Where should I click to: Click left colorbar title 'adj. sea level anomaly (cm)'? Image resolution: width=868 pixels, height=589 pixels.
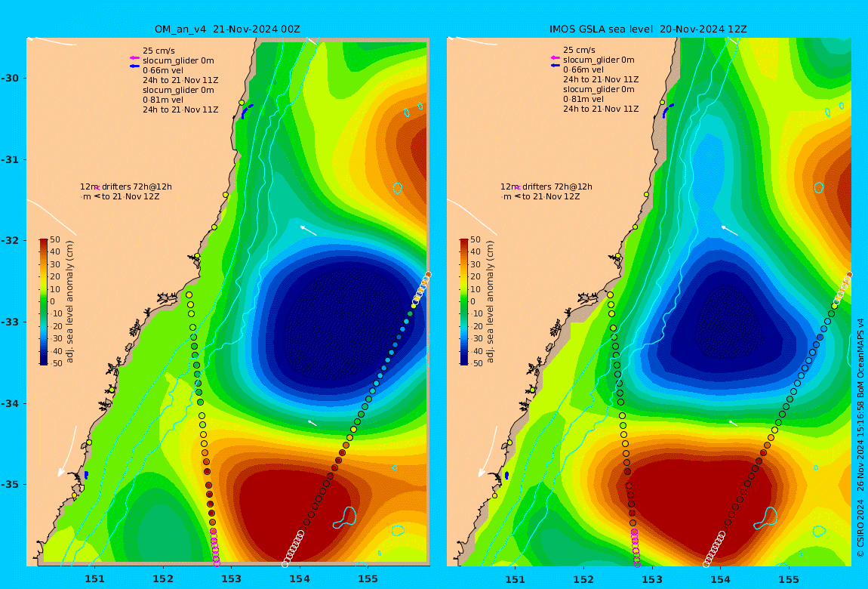(69, 302)
